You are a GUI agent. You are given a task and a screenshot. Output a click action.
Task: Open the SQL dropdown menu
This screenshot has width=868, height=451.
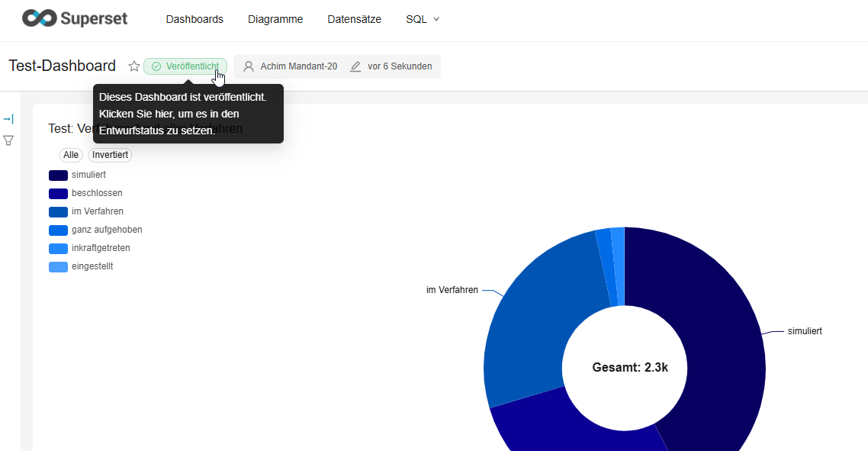tap(423, 19)
